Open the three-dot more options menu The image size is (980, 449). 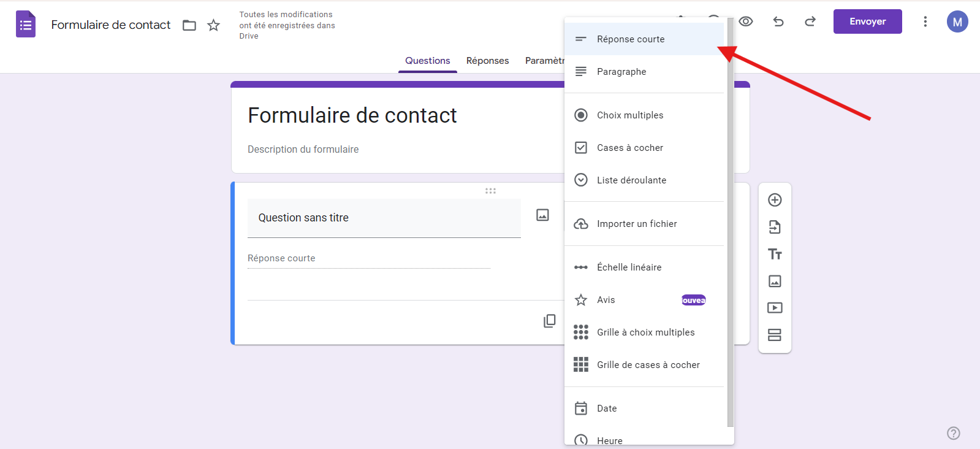(x=925, y=21)
